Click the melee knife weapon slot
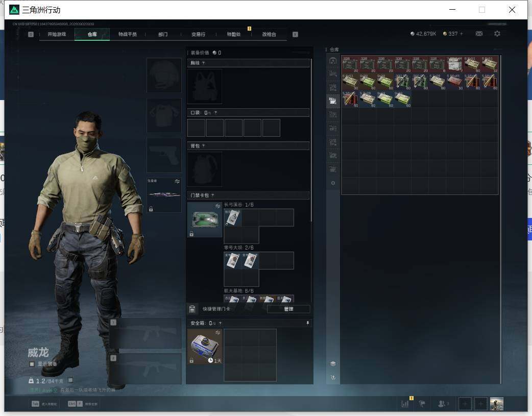Screen dimensions: 532x416 pos(164,195)
